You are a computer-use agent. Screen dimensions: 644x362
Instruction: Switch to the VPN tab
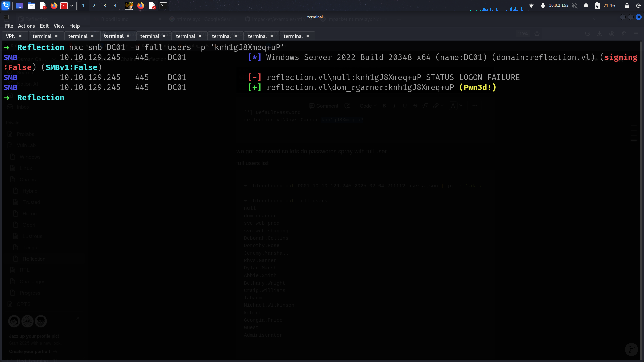point(11,36)
